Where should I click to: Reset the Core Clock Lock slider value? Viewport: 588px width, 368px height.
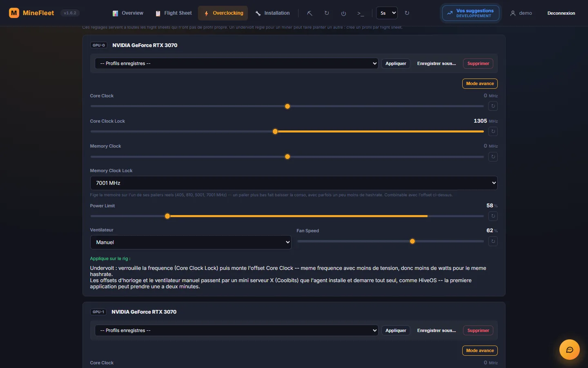[493, 131]
